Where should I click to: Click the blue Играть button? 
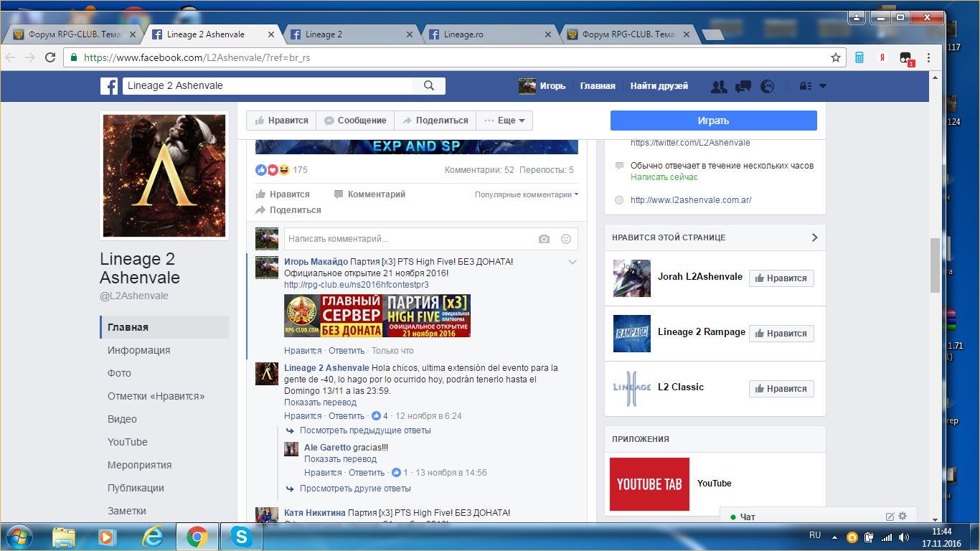714,121
